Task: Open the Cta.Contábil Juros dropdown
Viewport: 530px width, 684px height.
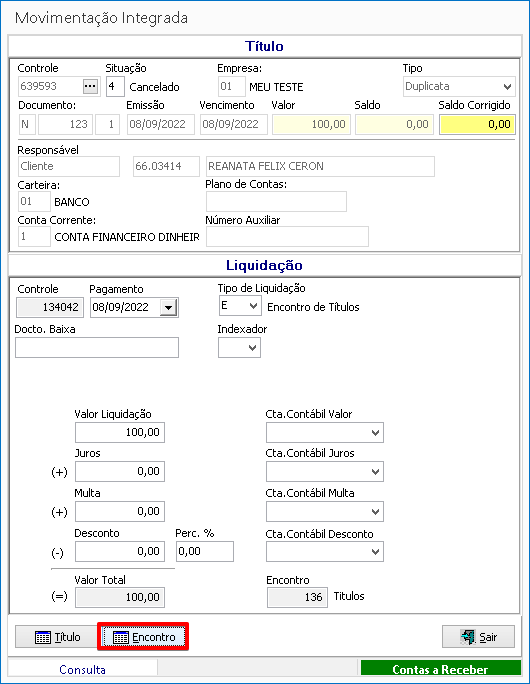Action: (375, 472)
